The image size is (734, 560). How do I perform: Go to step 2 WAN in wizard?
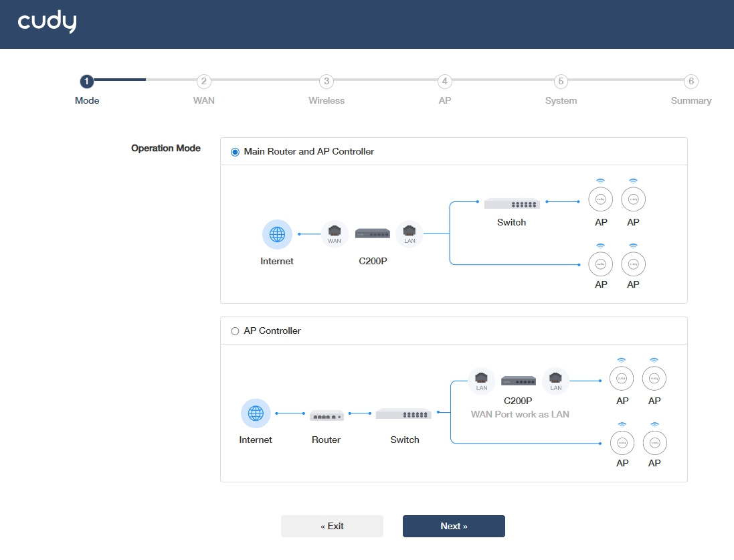(x=203, y=82)
